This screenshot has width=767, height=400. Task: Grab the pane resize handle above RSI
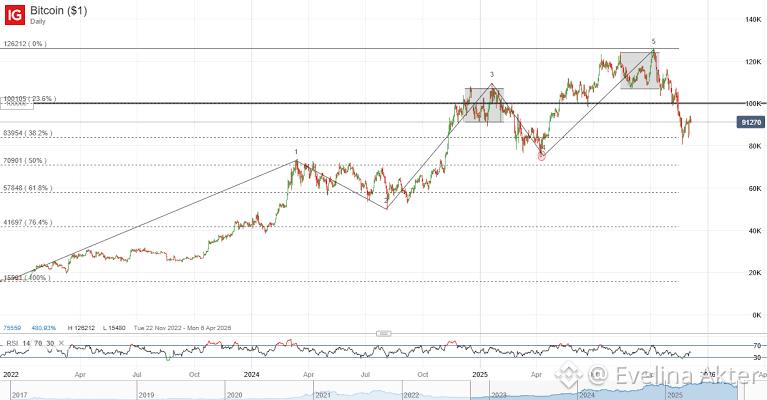tap(384, 333)
